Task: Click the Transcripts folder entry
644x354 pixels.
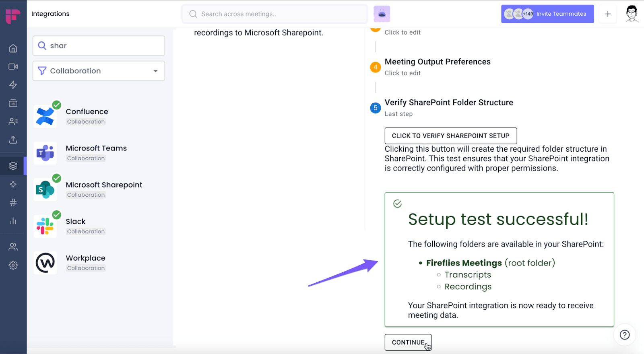Action: (x=468, y=275)
